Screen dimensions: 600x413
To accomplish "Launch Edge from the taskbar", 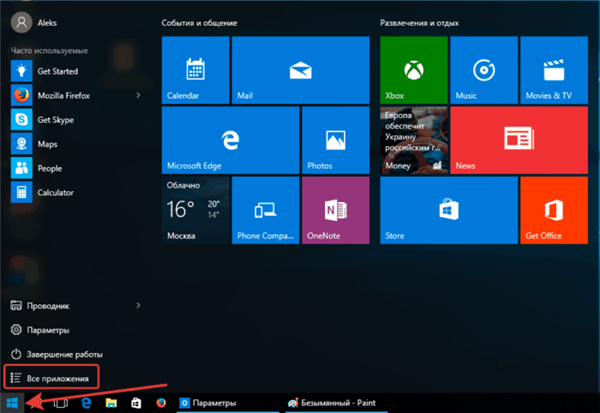I will [86, 403].
